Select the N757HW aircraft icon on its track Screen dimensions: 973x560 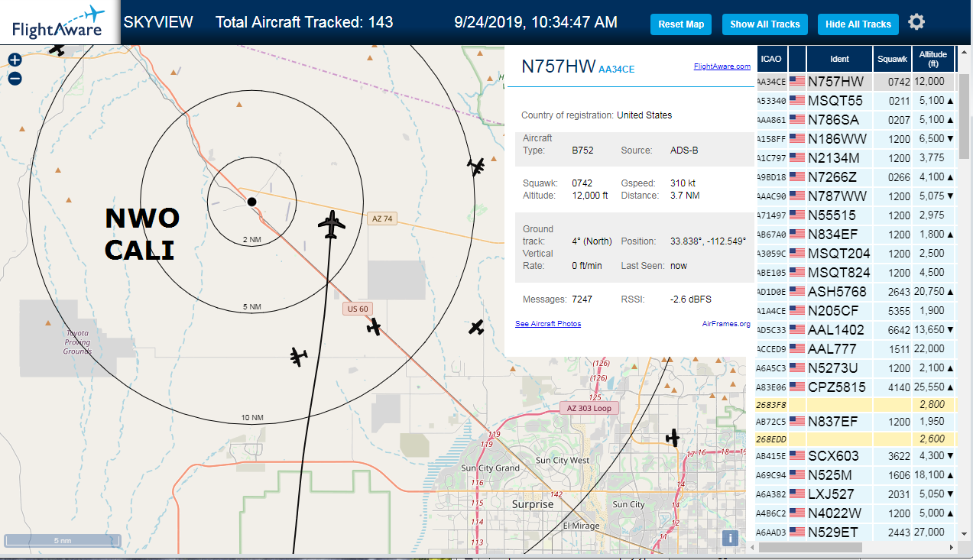tap(332, 225)
